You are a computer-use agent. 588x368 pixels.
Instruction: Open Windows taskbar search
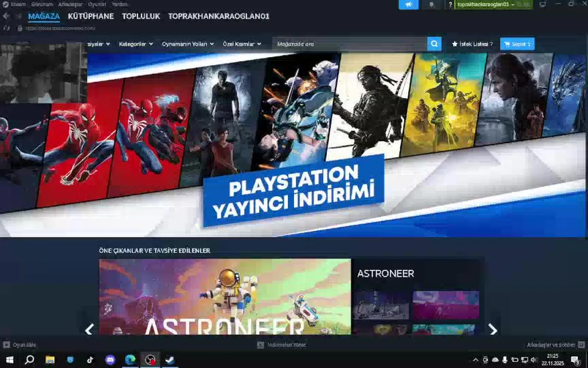(x=29, y=360)
